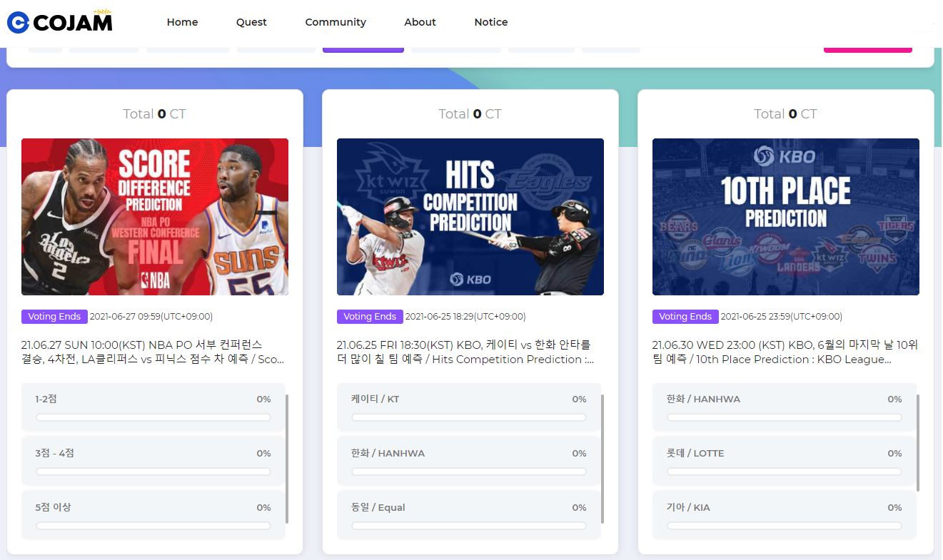Screen dimensions: 943x560
Task: Select the 1-2점 answer option
Action: (x=153, y=407)
